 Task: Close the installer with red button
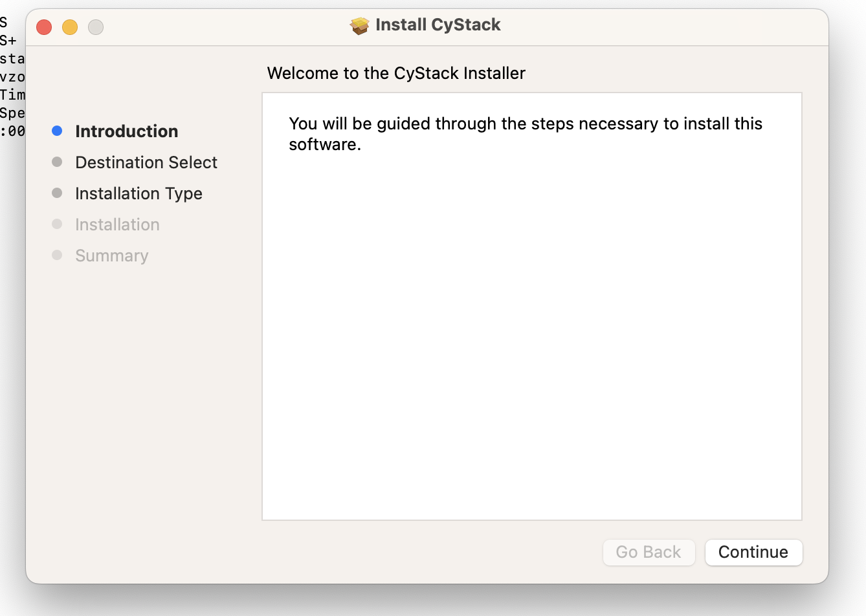[x=44, y=27]
